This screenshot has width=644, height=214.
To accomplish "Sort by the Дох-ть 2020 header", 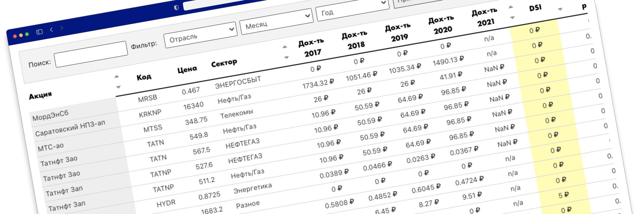I will [442, 25].
